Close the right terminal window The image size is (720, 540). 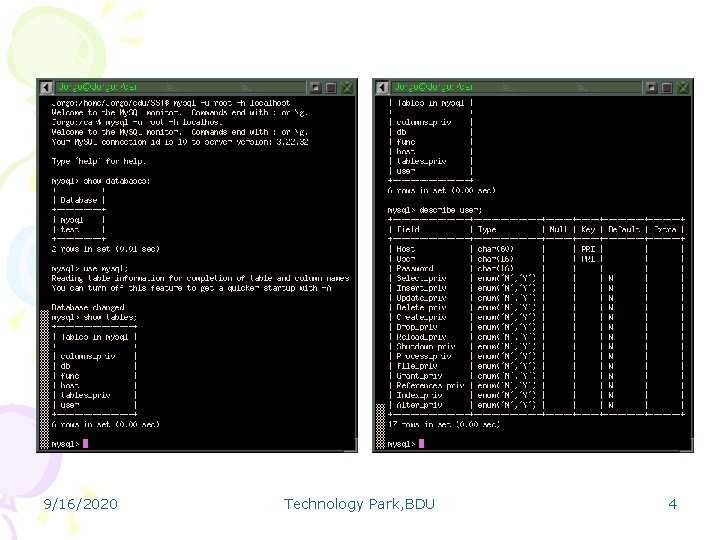[x=683, y=87]
